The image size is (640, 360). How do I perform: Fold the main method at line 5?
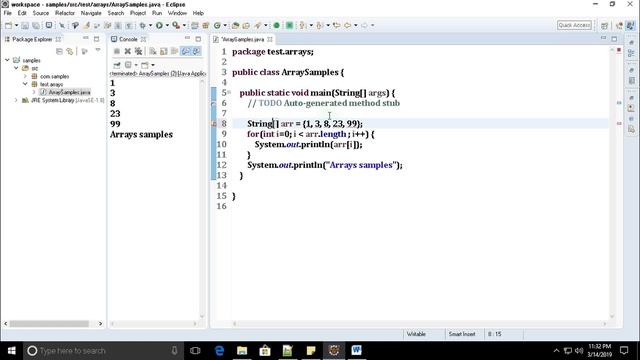(x=229, y=92)
